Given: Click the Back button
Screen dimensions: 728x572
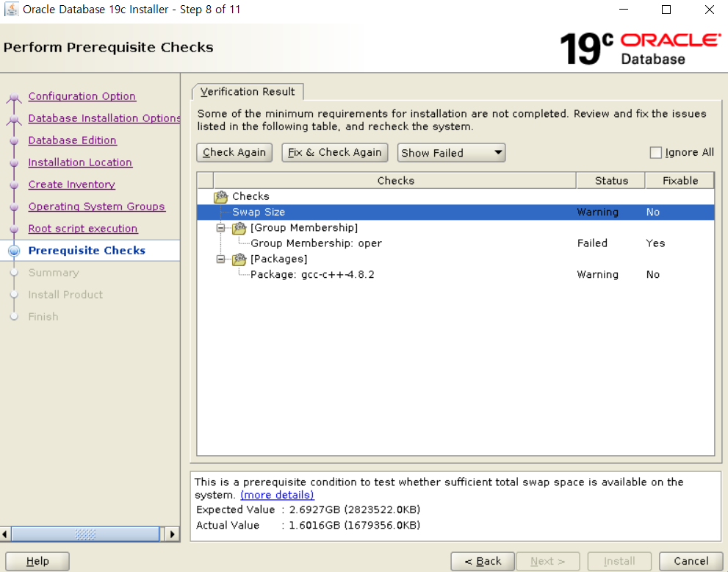Looking at the screenshot, I should 483,561.
